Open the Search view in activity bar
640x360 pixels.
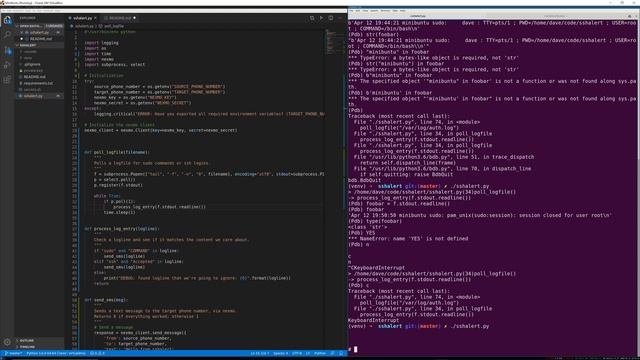pyautogui.click(x=7, y=35)
